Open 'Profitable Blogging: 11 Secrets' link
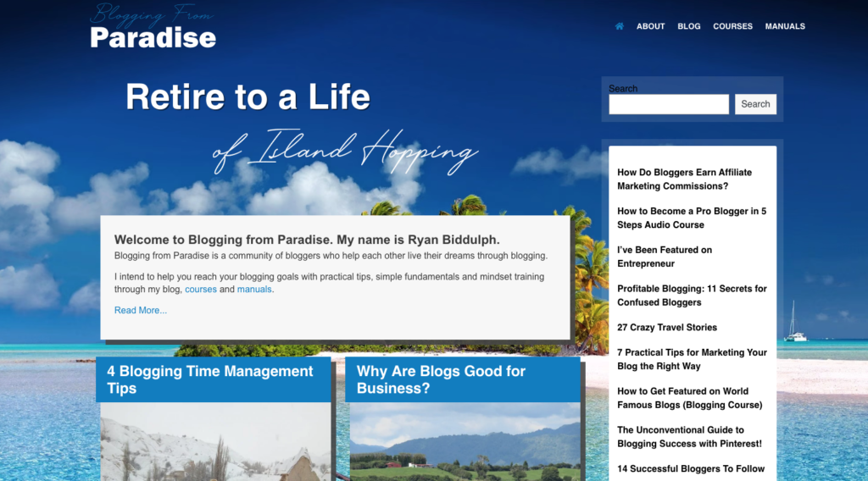This screenshot has width=868, height=481. [692, 296]
